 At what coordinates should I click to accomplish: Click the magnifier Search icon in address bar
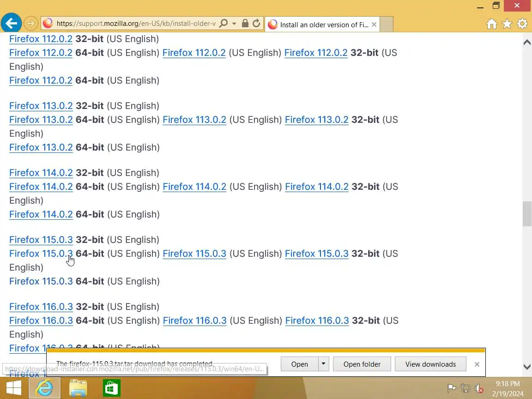point(224,24)
